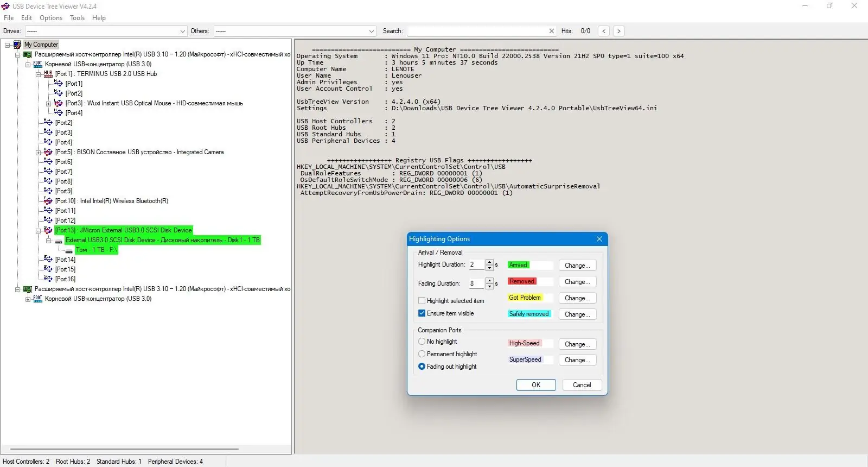The width and height of the screenshot is (868, 467).
Task: Click the volume icon for Том 1 TB F:\
Action: pos(69,250)
